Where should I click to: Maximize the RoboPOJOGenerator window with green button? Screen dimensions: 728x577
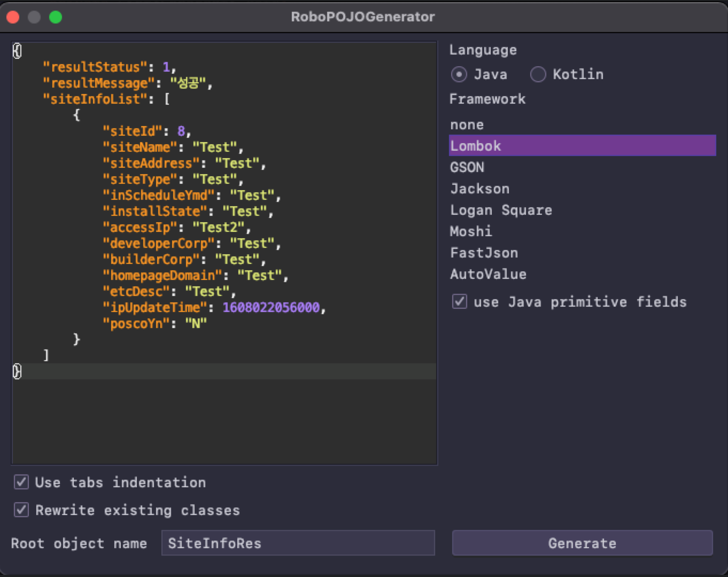point(56,17)
